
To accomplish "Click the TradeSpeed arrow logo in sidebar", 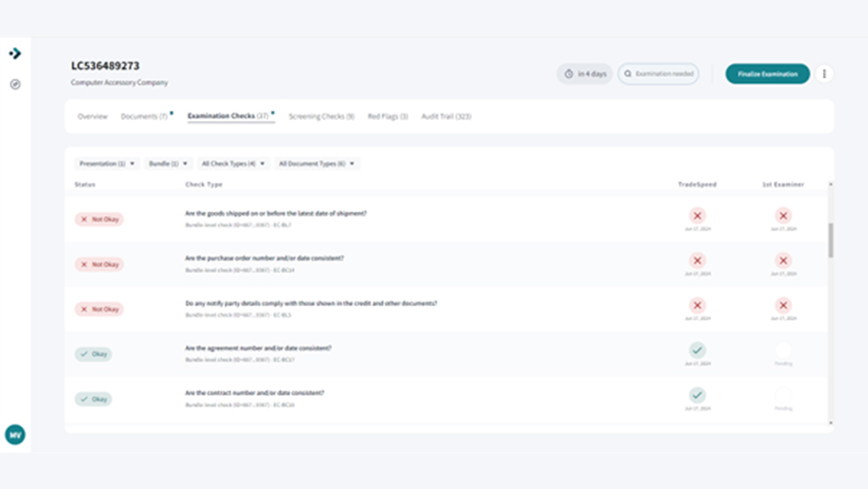I will click(x=15, y=54).
